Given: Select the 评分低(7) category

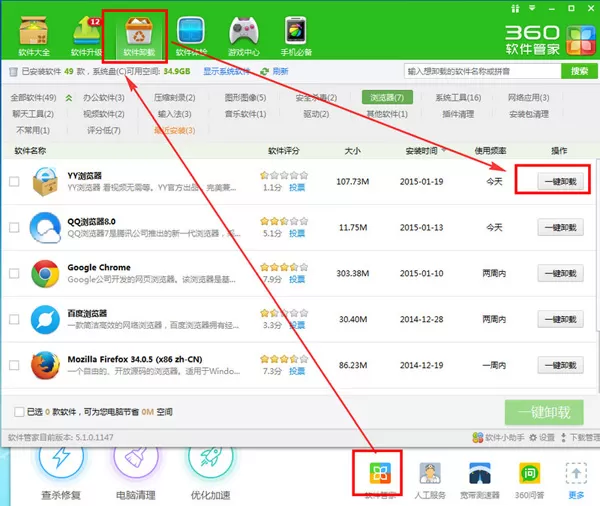Looking at the screenshot, I should tap(104, 130).
